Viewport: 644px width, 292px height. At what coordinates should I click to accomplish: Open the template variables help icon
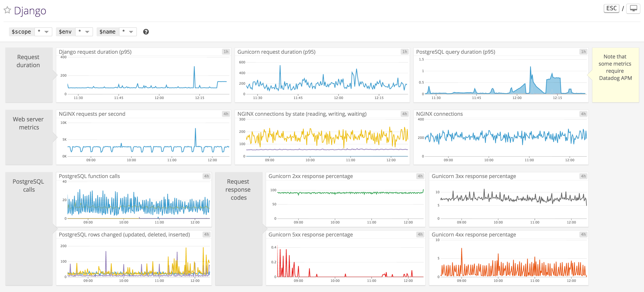[x=146, y=32]
